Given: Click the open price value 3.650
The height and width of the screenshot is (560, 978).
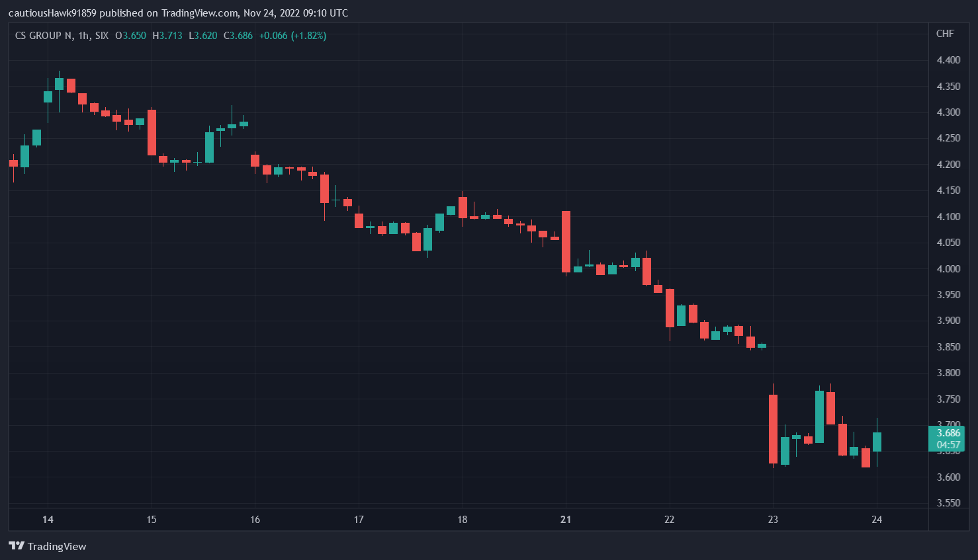Looking at the screenshot, I should point(134,36).
